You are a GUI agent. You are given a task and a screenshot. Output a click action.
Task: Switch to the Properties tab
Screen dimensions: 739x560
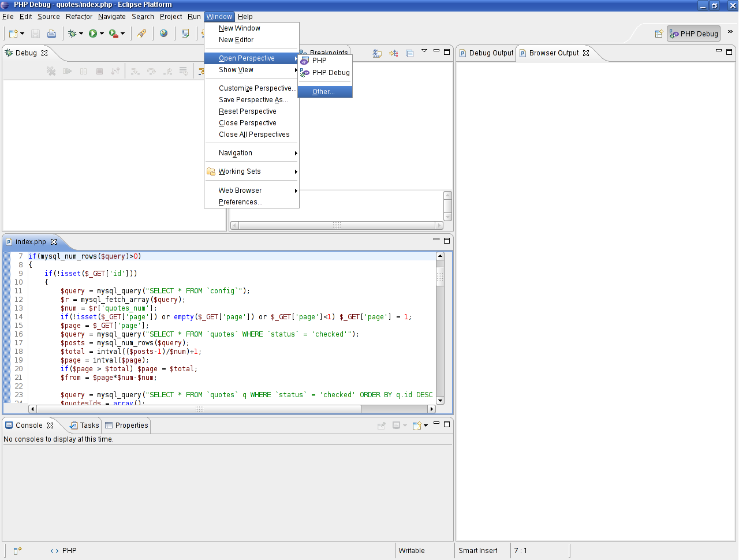[x=126, y=425]
